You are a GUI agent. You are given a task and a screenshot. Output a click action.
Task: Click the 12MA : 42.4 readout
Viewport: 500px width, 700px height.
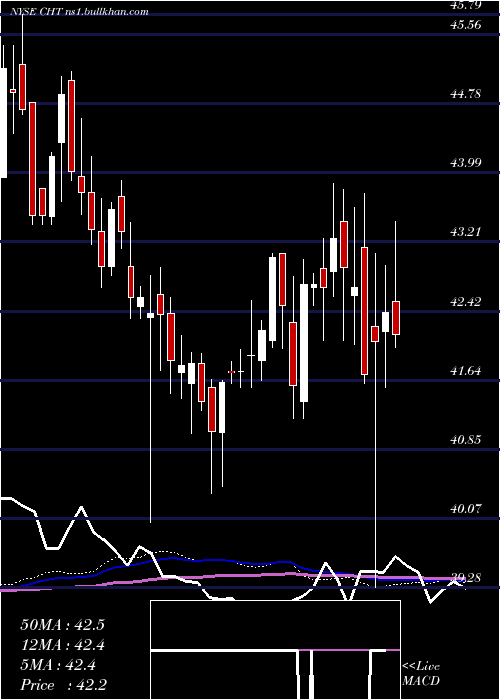(62, 645)
